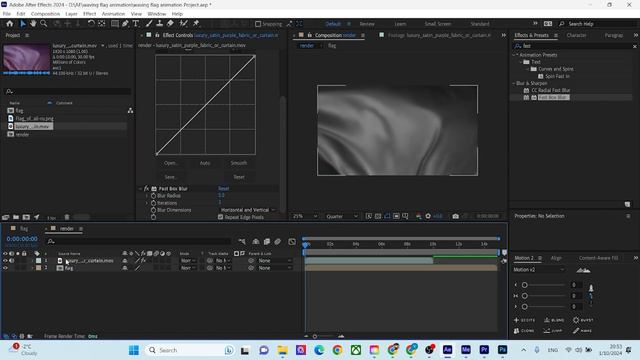The width and height of the screenshot is (640, 360).
Task: Take a snapshot with the camera icon
Action: [456, 216]
